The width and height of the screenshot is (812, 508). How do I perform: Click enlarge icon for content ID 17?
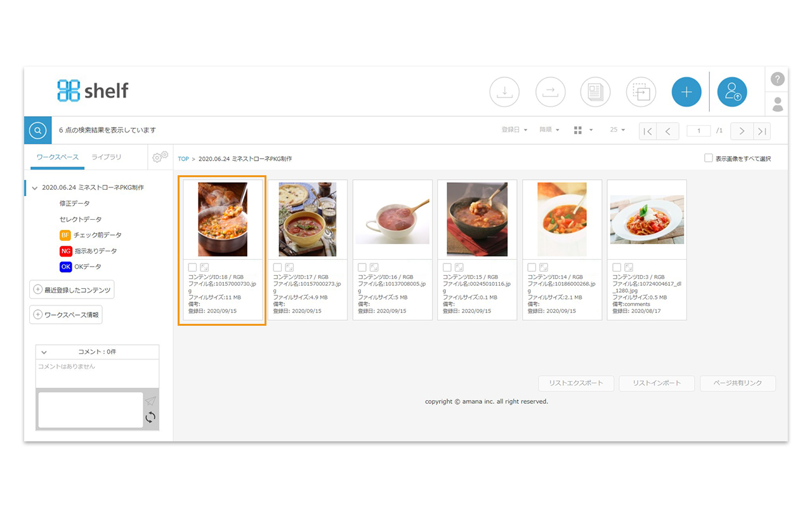coord(289,267)
